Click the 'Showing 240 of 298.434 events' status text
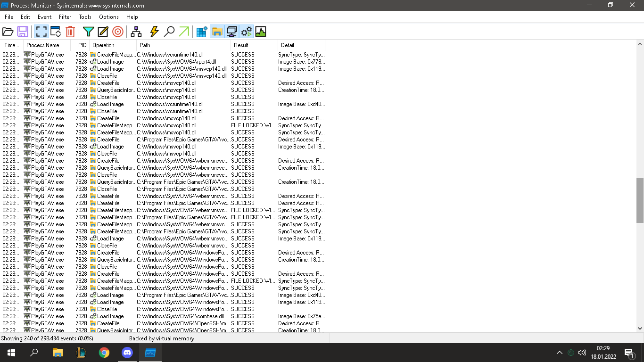Viewport: 644px width, 362px height. tap(47, 338)
